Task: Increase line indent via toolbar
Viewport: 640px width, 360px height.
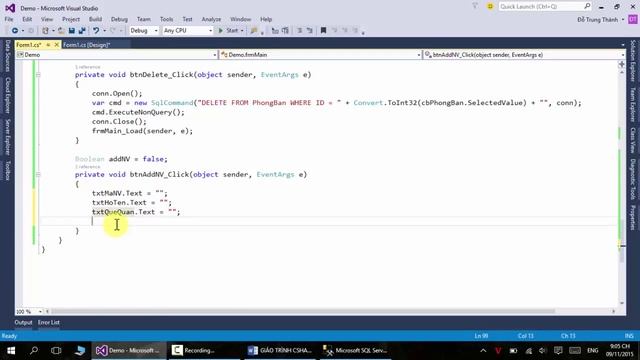Action: 310,31
